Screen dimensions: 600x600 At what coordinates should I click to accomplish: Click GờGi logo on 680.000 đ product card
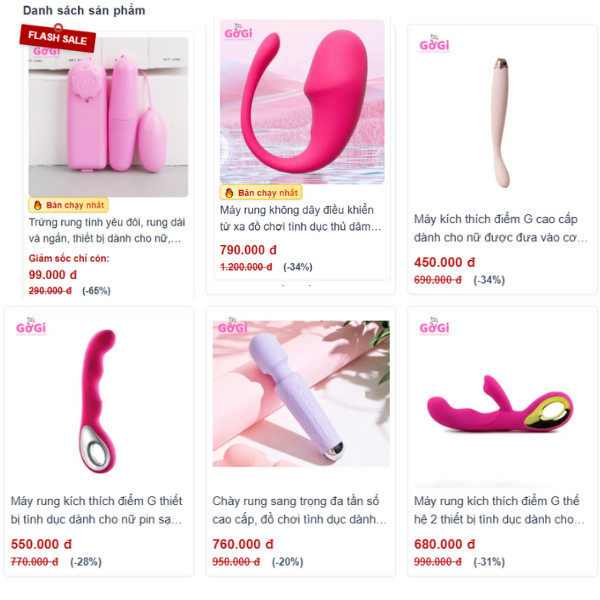click(434, 326)
